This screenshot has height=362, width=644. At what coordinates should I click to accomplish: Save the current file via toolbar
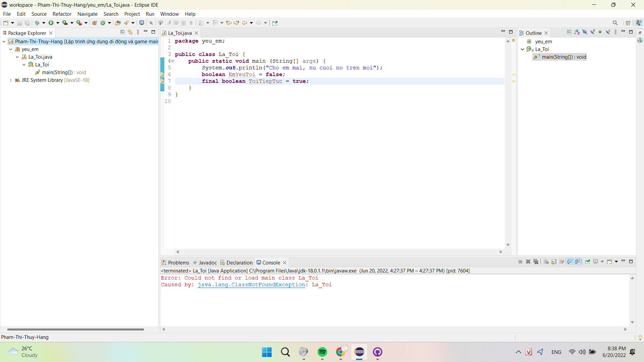[19, 22]
